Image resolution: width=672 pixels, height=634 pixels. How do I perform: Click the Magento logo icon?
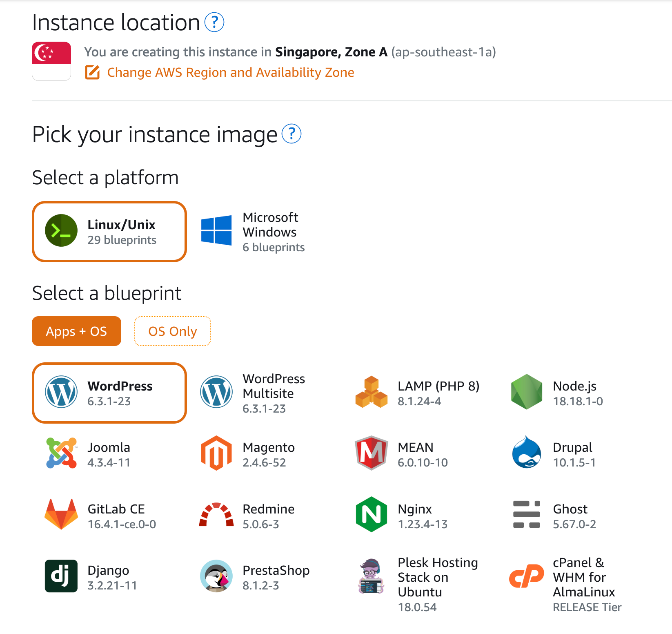pos(216,453)
